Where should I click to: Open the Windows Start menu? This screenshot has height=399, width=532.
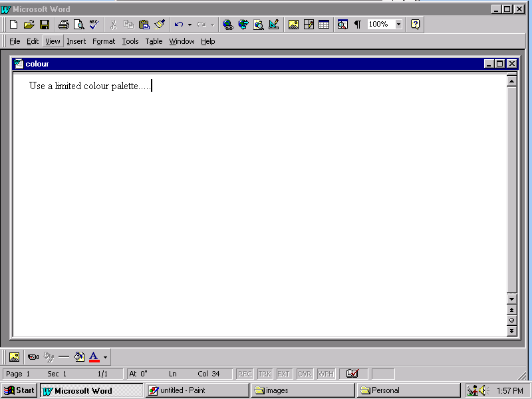pos(19,390)
